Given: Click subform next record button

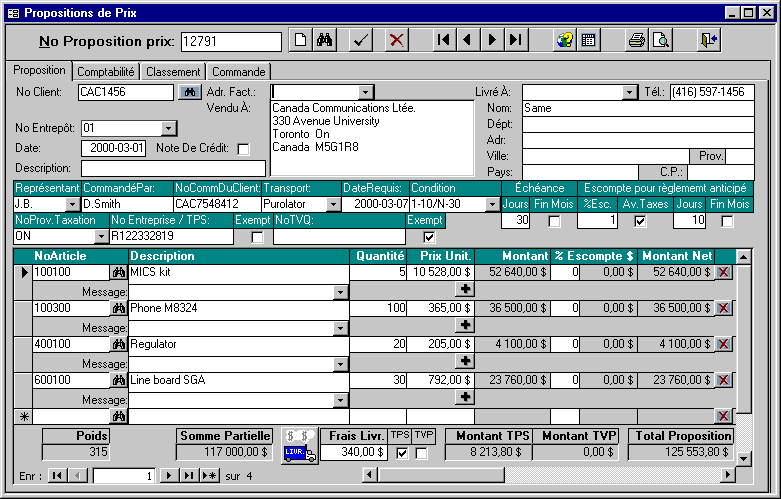Looking at the screenshot, I should 169,476.
